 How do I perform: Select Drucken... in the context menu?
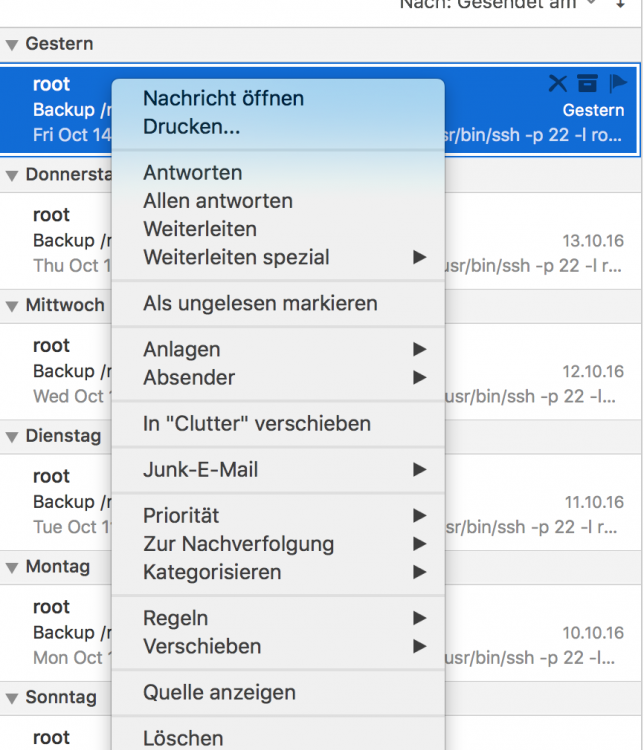(x=278, y=127)
